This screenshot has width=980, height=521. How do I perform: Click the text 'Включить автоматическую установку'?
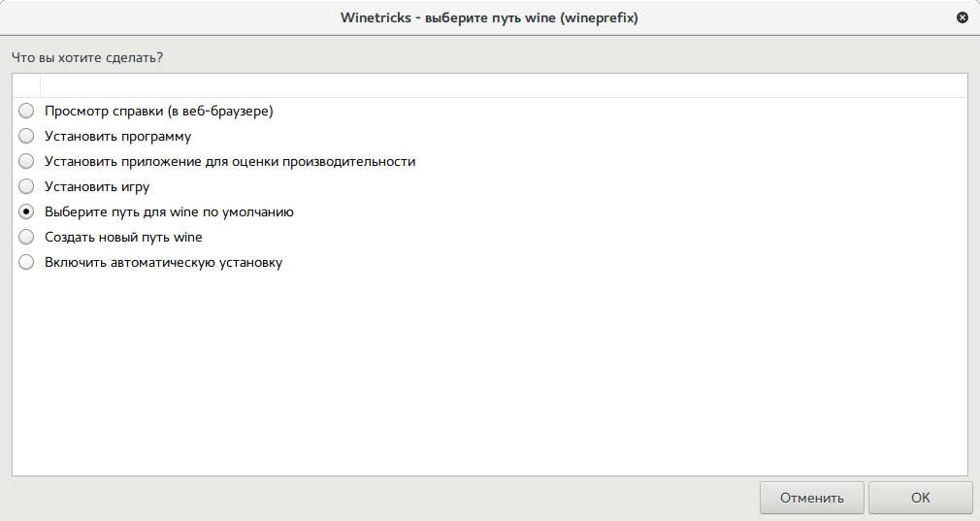[x=163, y=262]
